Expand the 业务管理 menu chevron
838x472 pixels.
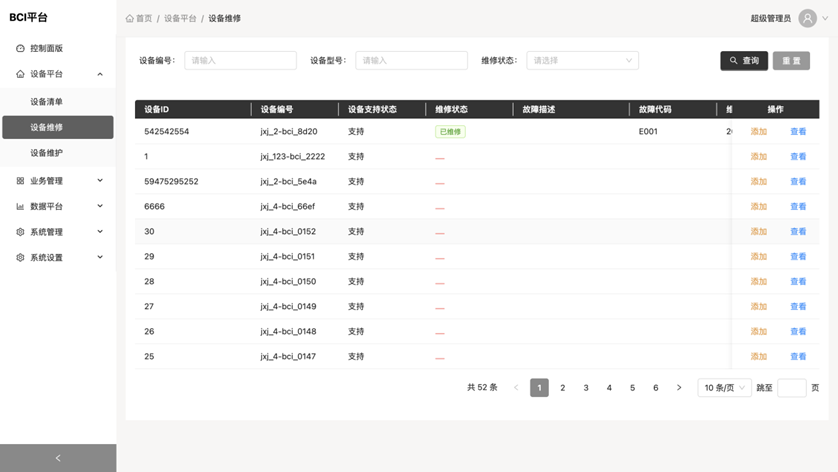pyautogui.click(x=99, y=181)
